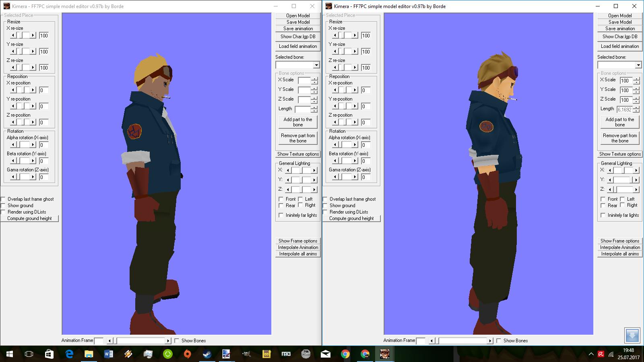Open the orange striped taskbar icon next to Word
Image resolution: width=644 pixels, height=362 pixels.
click(x=128, y=354)
